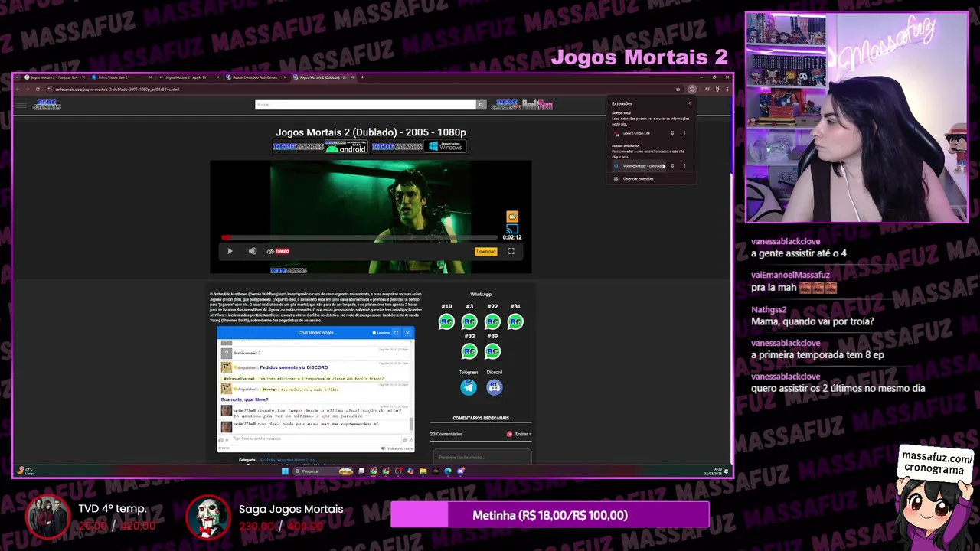Open WhatsApp group #22

tap(492, 321)
